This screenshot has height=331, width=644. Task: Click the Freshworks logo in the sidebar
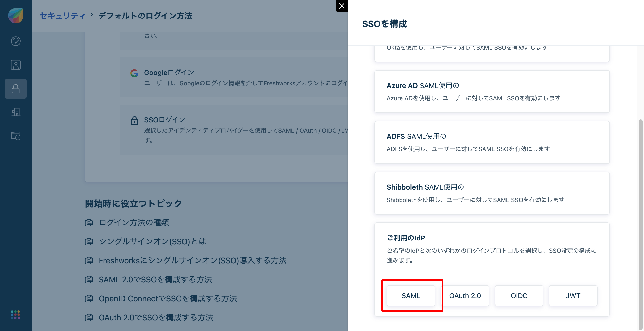(x=16, y=16)
